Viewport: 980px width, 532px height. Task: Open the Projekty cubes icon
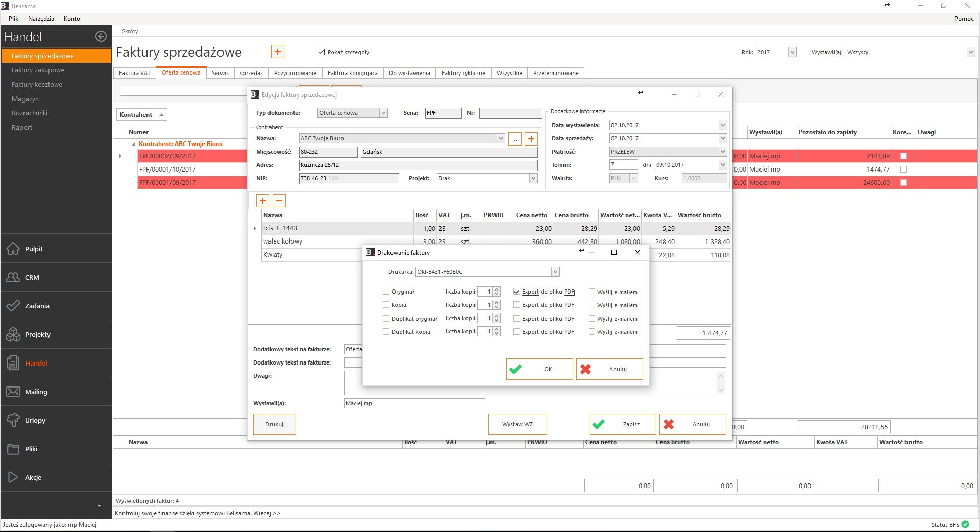click(x=13, y=334)
